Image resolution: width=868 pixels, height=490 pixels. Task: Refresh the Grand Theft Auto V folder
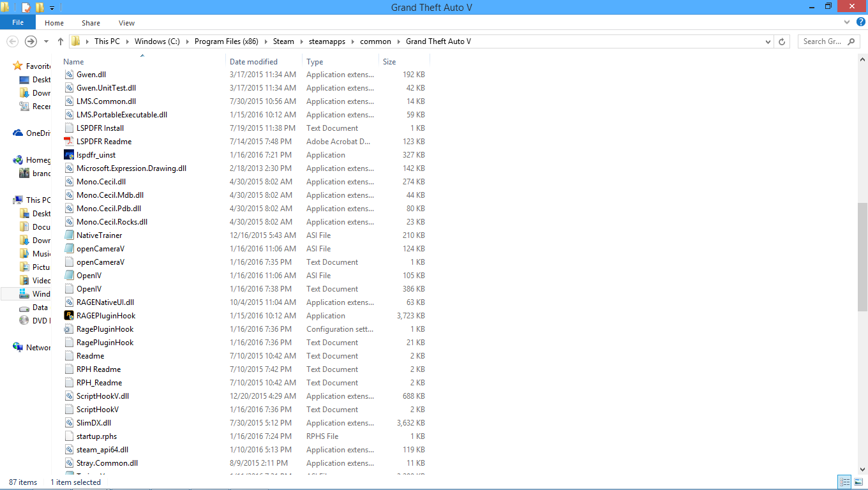[782, 41]
